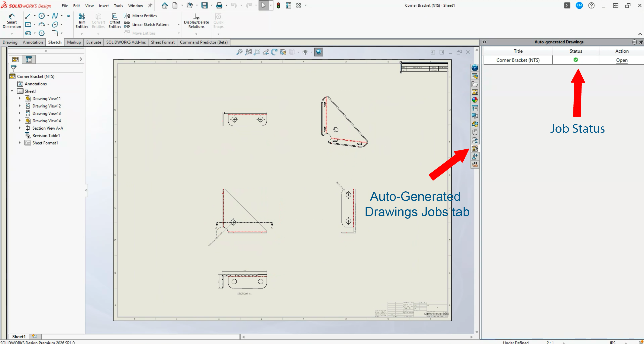
Task: Switch to the Annotation tab
Action: pos(33,42)
